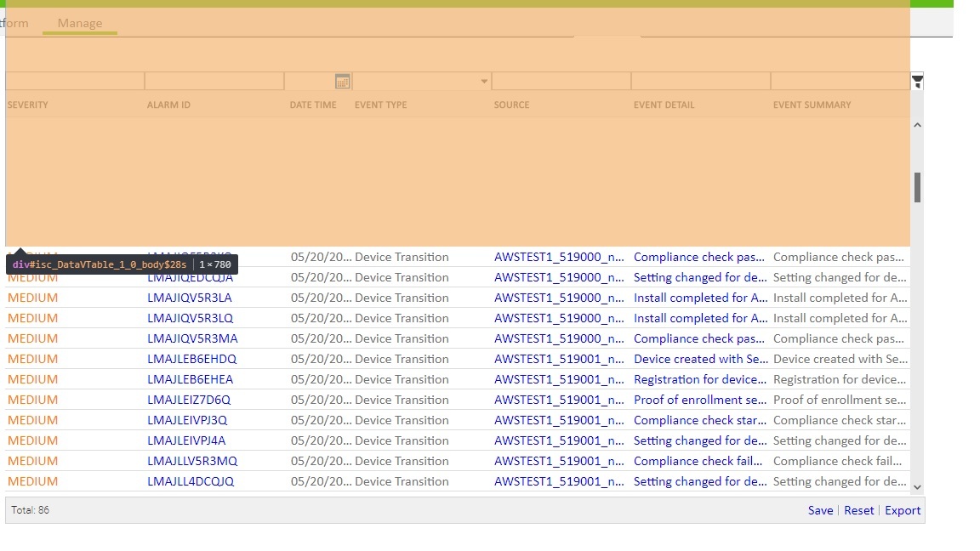Screen dimensions: 980x551
Task: Open alarm LMAJLEB6EHDQ
Action: pos(191,359)
